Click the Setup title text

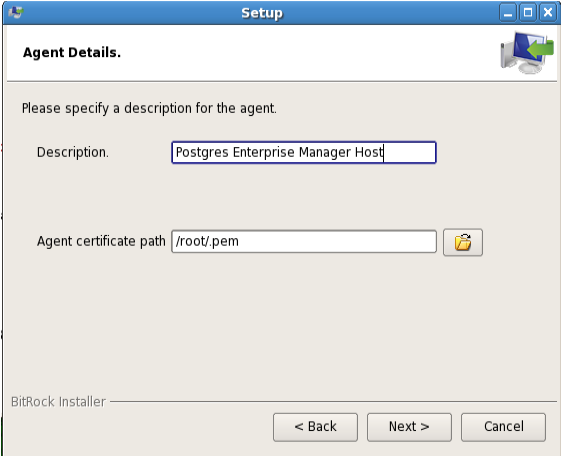pyautogui.click(x=262, y=13)
